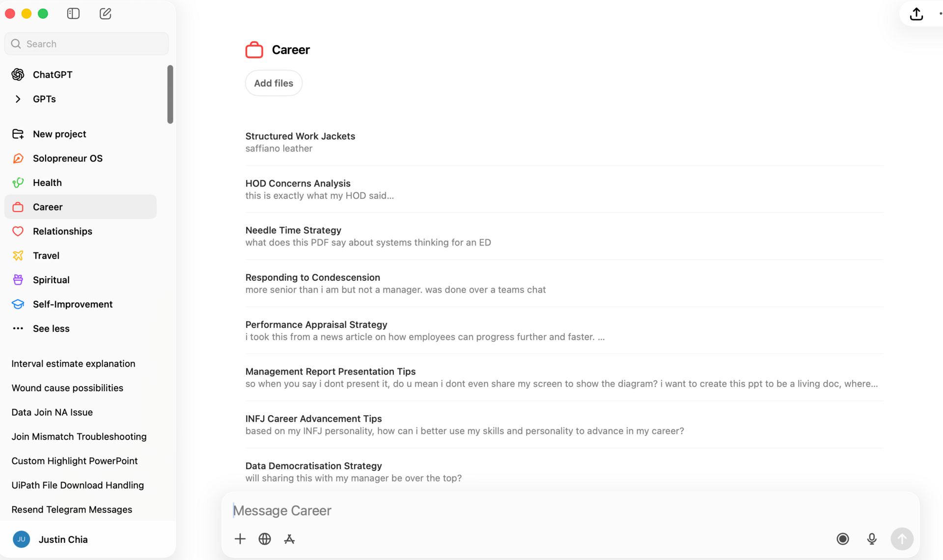Open the HOD Concerns Analysis chat

pos(298,184)
